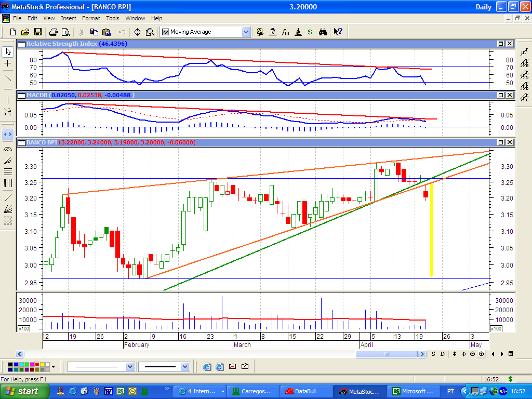The width and height of the screenshot is (532, 399).
Task: Select the Gann Grid crosshatch tool
Action: (x=8, y=220)
